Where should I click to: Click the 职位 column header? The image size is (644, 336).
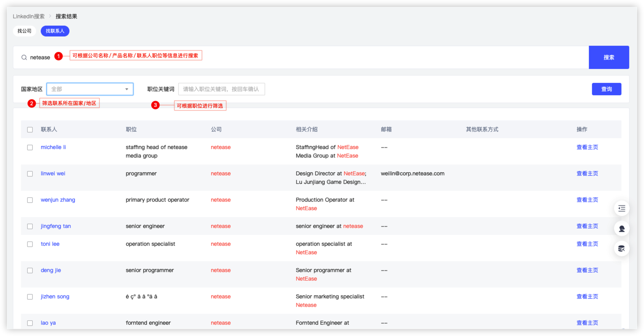131,129
